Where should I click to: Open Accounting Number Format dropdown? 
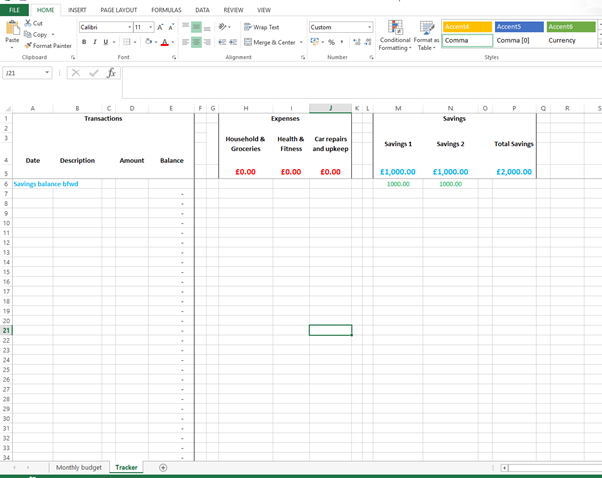[322, 42]
